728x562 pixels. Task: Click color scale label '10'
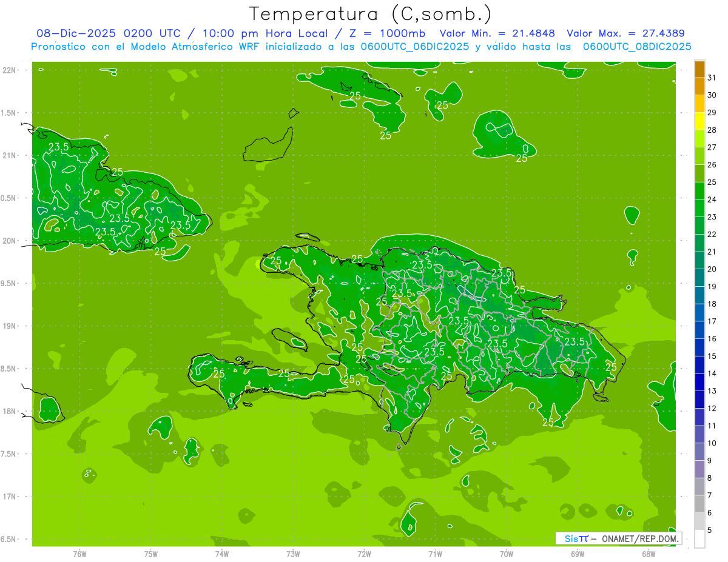pos(712,443)
